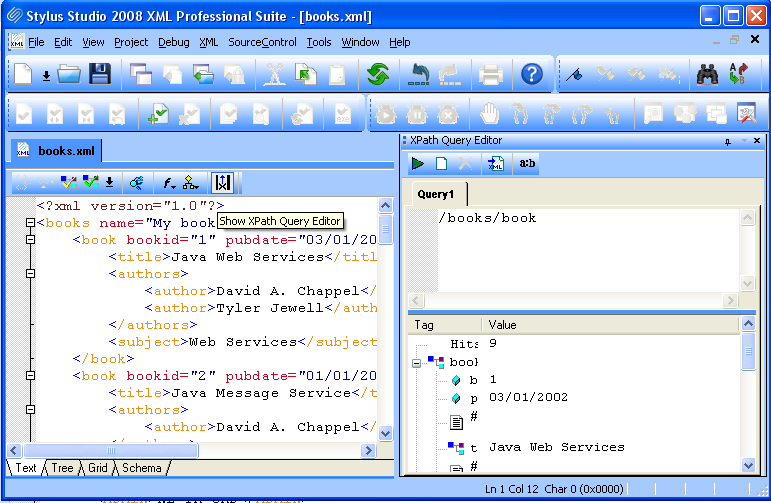Open the SourceControl menu
The height and width of the screenshot is (503, 771).
(262, 42)
